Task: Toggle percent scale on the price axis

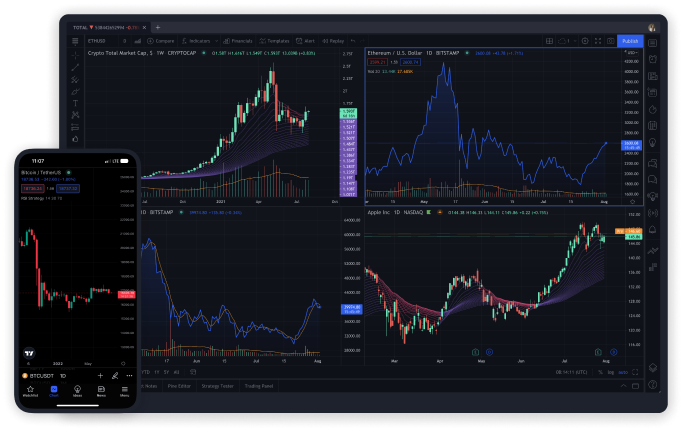Action: click(x=600, y=372)
